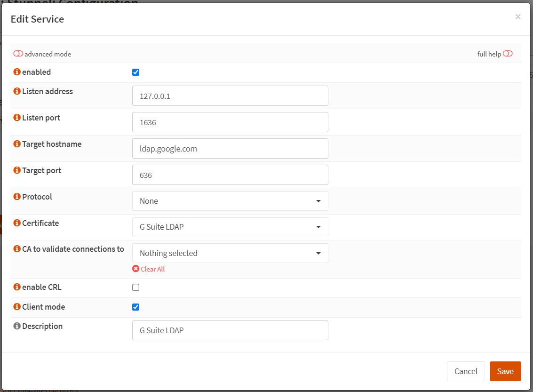This screenshot has width=533, height=392.
Task: Show help for the Certificate field
Action: tap(17, 223)
